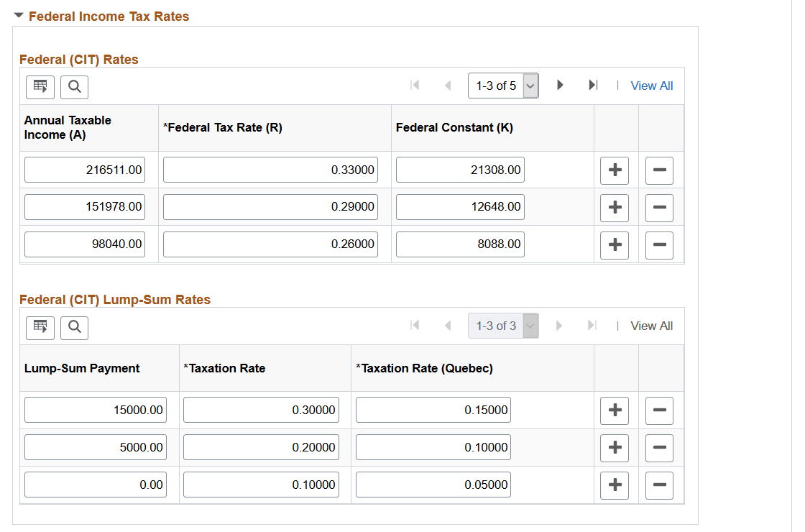Select the Quebec taxation rate field showing 0.05000

click(x=433, y=485)
